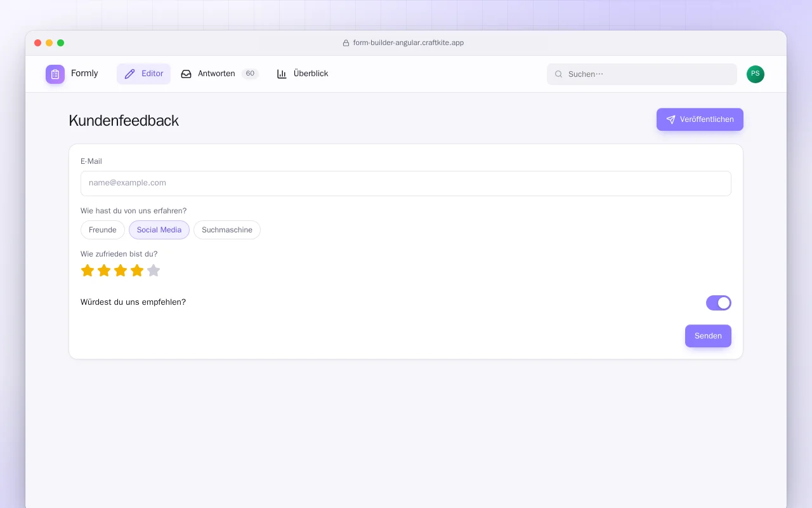This screenshot has height=508, width=812.
Task: Open the Editor tab
Action: (x=143, y=74)
